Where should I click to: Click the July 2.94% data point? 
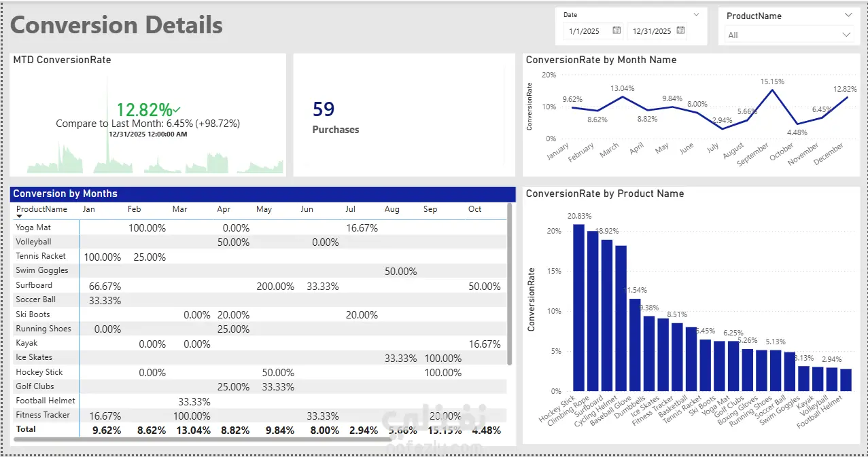(x=723, y=129)
